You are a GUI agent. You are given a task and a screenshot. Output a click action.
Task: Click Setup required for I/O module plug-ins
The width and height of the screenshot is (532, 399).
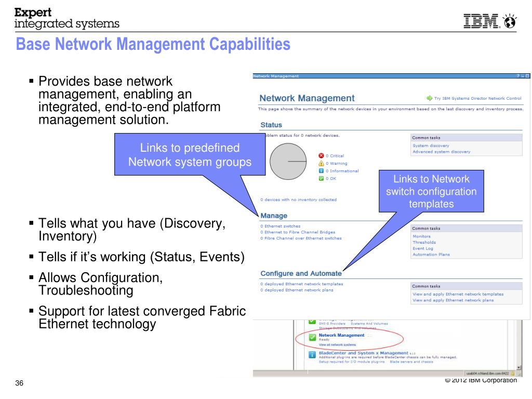point(352,362)
